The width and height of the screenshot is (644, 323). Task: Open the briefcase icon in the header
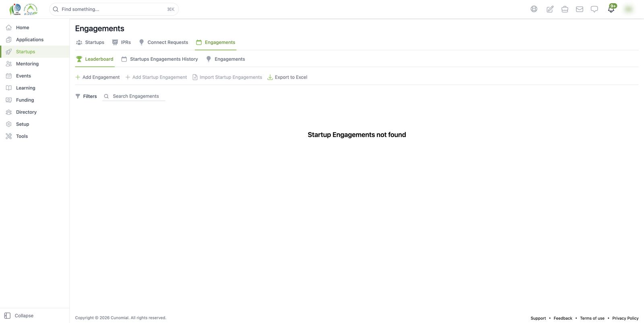coord(565,9)
